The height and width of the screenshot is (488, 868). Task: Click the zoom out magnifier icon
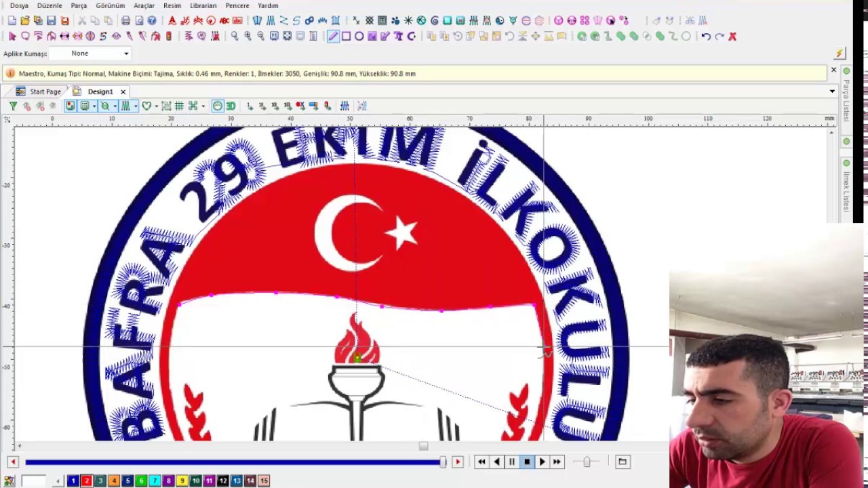(260, 37)
